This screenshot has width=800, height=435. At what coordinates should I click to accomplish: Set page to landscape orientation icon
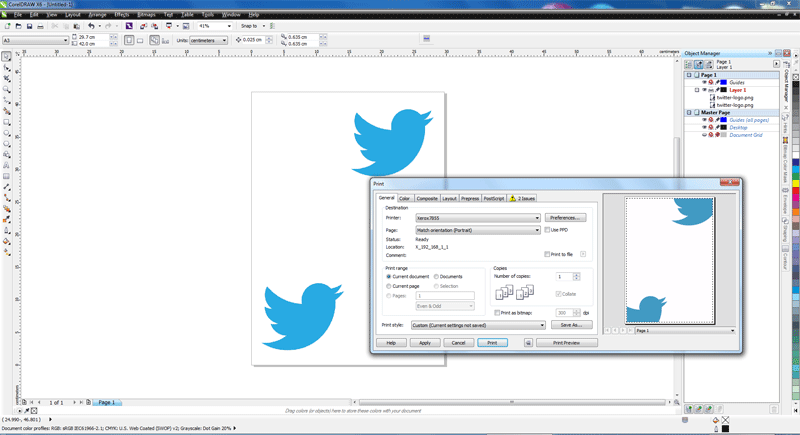tap(140, 40)
